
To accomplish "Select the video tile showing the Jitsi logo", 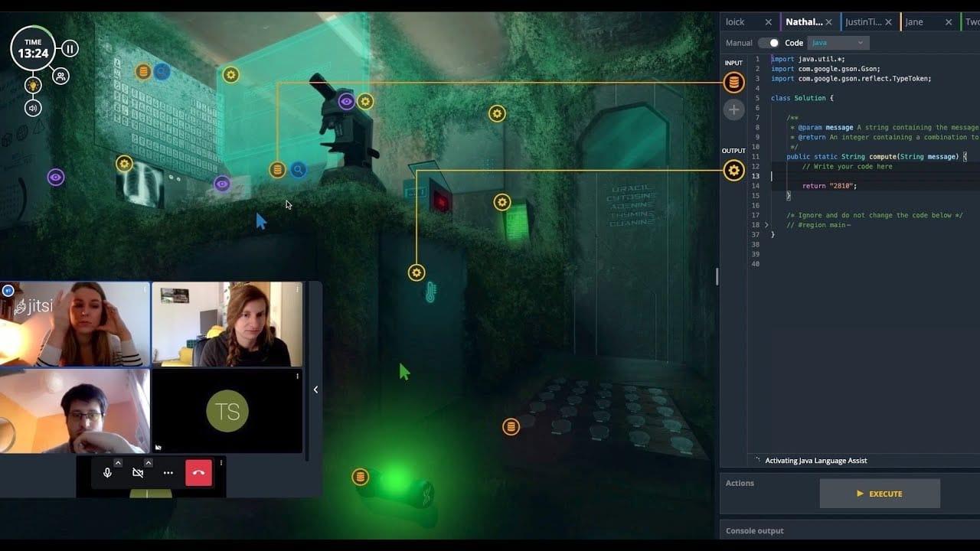I will click(74, 324).
